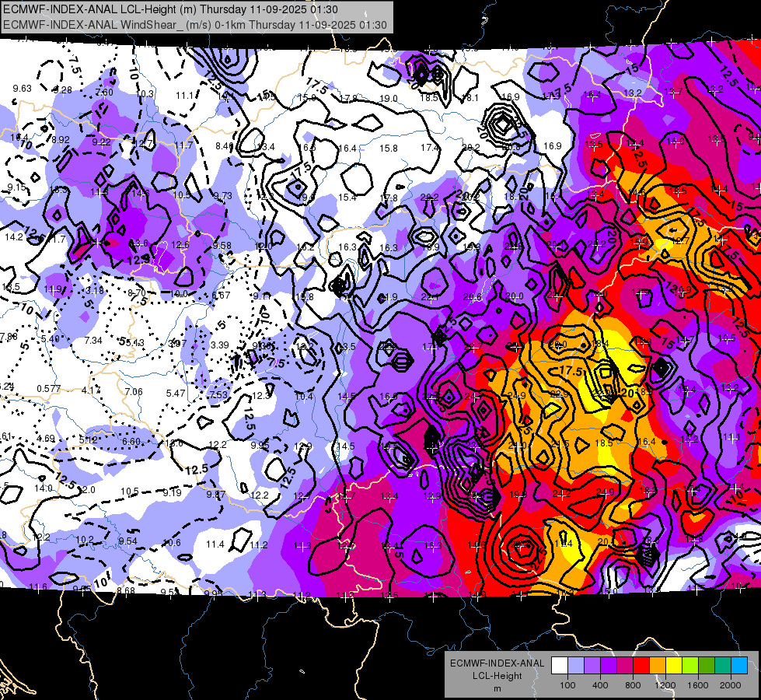Click legend label 400
The width and height of the screenshot is (761, 700).
(x=600, y=685)
